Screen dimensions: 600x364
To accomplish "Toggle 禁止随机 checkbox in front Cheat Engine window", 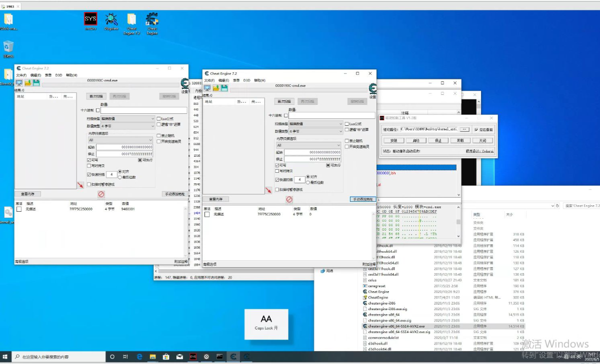I will click(347, 141).
